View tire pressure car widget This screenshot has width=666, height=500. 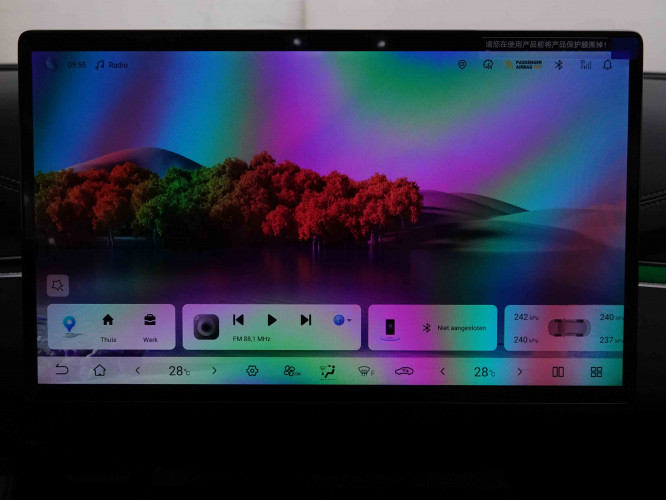tap(568, 327)
